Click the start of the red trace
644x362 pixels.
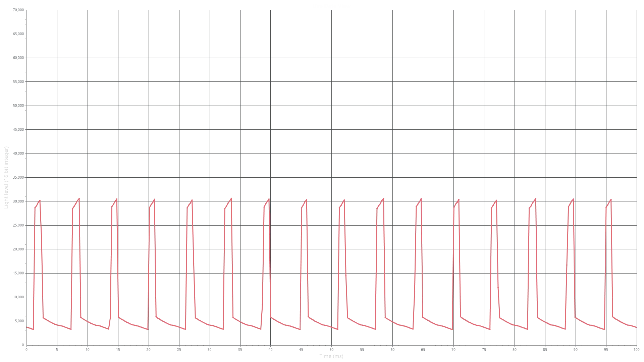27,327
